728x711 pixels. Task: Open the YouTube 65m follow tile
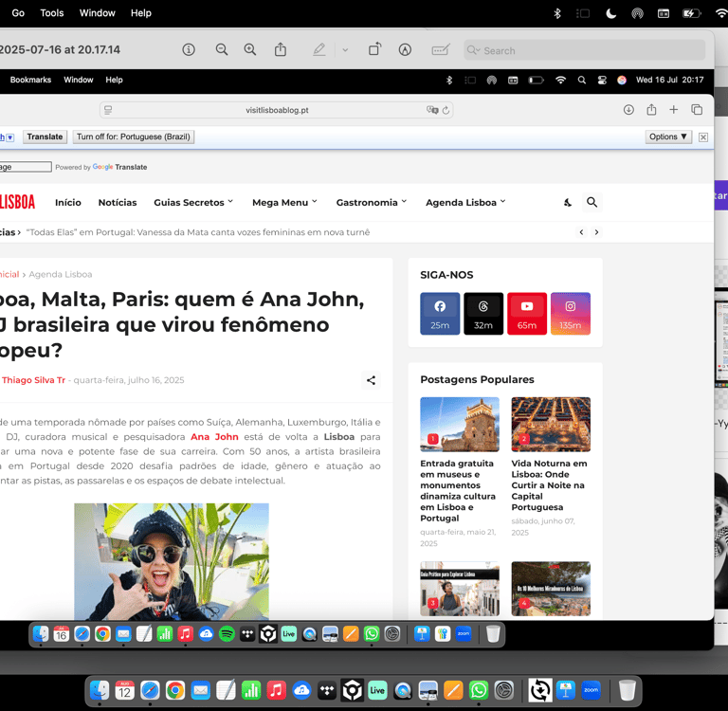(x=527, y=314)
